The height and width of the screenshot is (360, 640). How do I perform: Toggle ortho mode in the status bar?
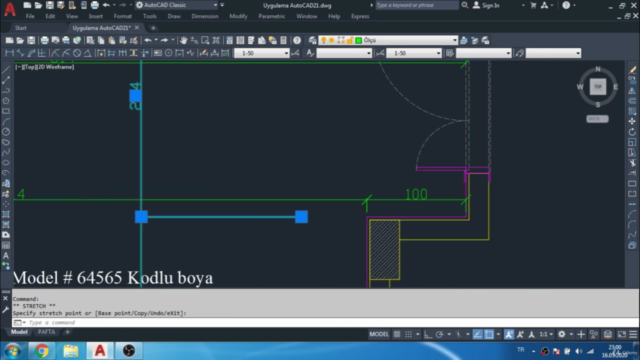[x=428, y=334]
